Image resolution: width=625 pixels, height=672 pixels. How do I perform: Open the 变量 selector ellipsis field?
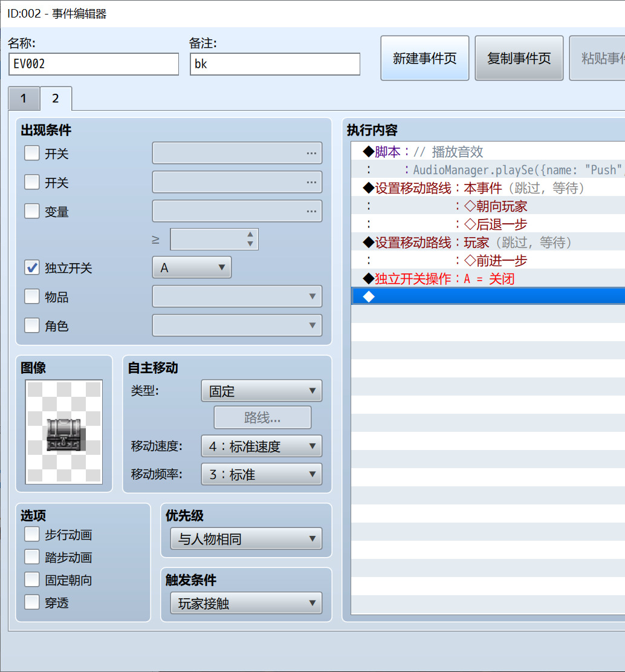pyautogui.click(x=237, y=211)
